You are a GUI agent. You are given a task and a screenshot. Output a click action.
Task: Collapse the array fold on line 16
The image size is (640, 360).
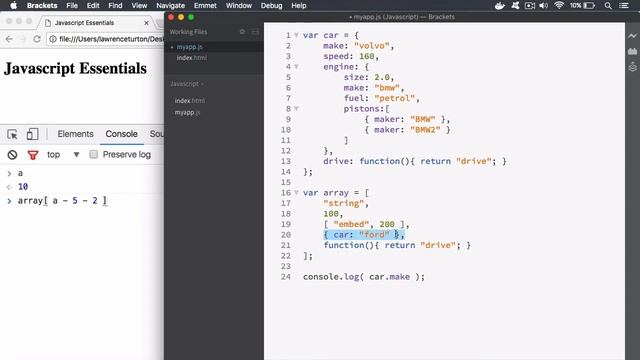[296, 193]
